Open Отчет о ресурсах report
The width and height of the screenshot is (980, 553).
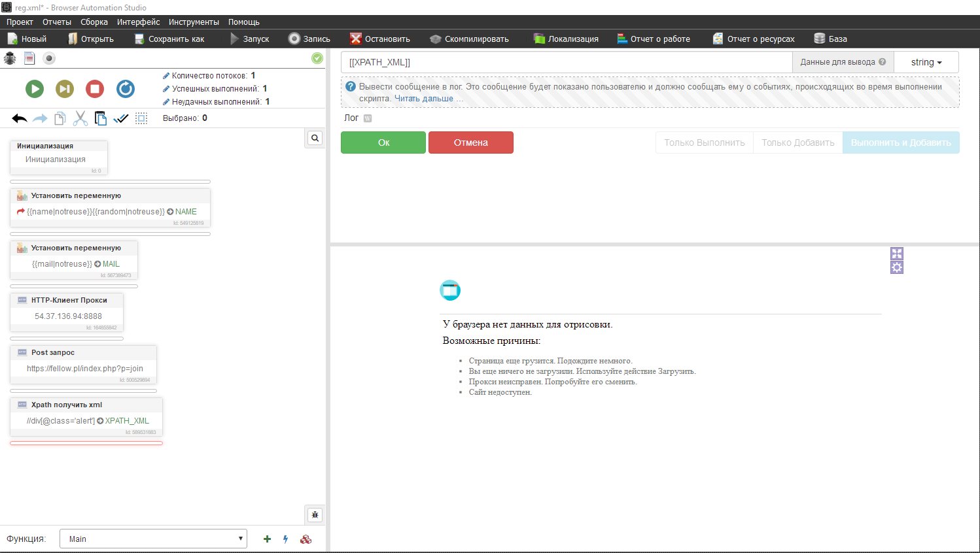point(754,39)
